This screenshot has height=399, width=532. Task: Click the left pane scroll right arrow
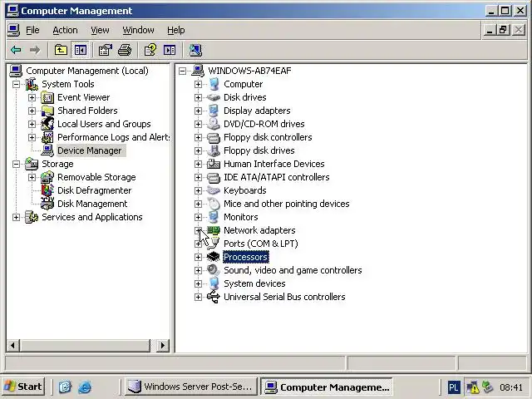[163, 346]
